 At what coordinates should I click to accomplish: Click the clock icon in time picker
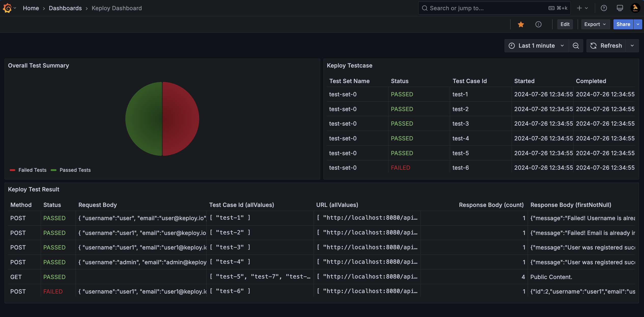click(x=512, y=46)
